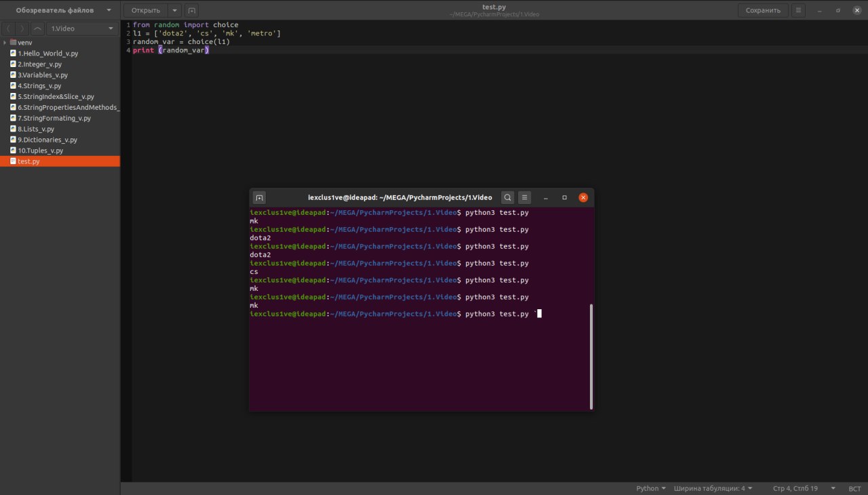Click the Стр 4, Стлб 19 status entry
868x495 pixels.
coord(795,488)
